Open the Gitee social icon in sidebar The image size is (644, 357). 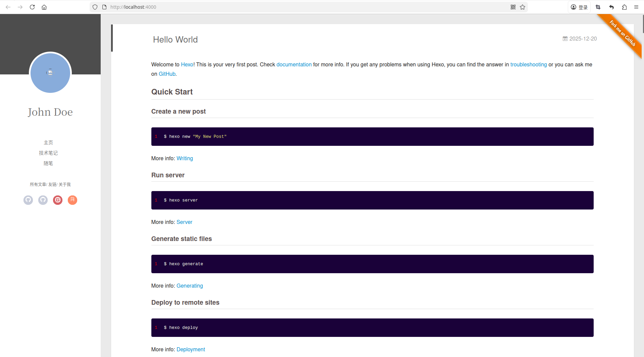click(58, 200)
